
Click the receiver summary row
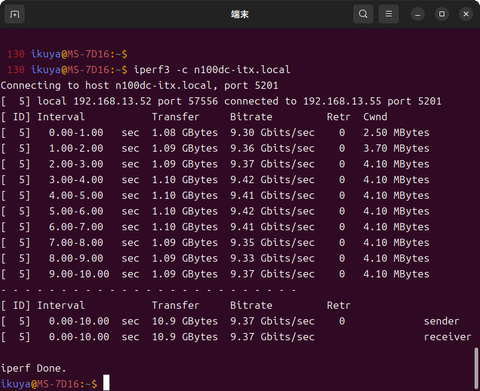[236, 337]
